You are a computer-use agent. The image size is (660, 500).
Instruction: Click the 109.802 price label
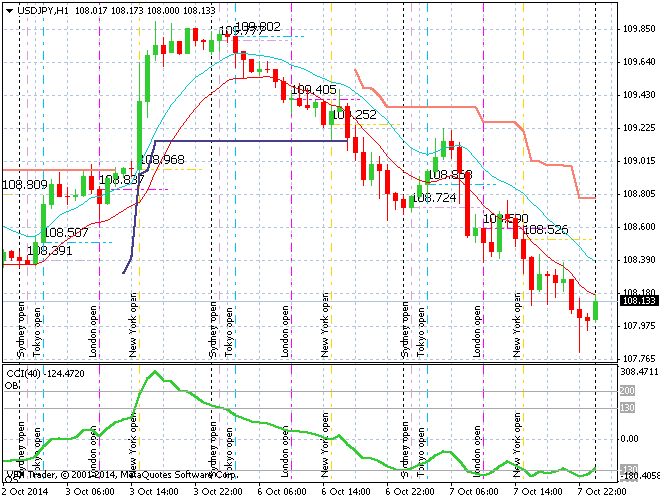point(257,27)
